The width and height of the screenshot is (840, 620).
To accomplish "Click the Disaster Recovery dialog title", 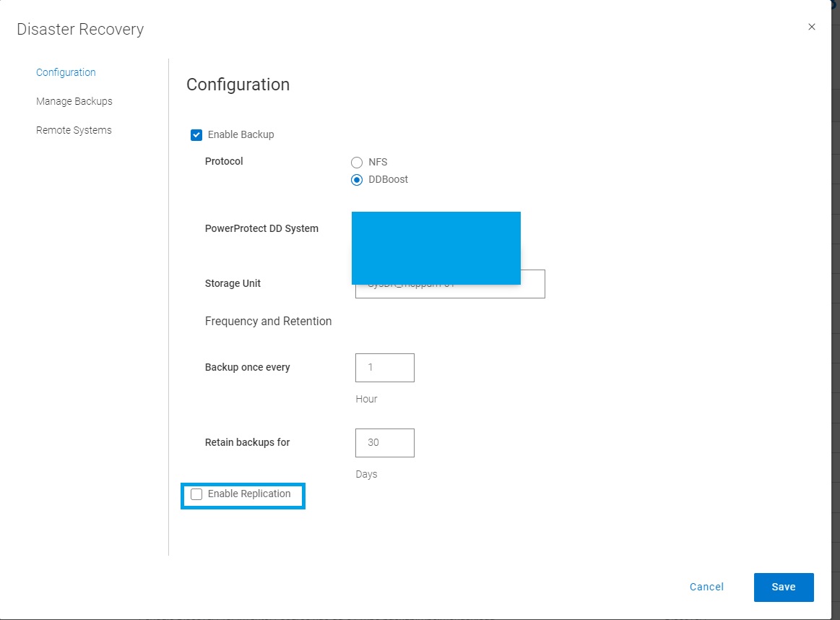I will tap(79, 29).
